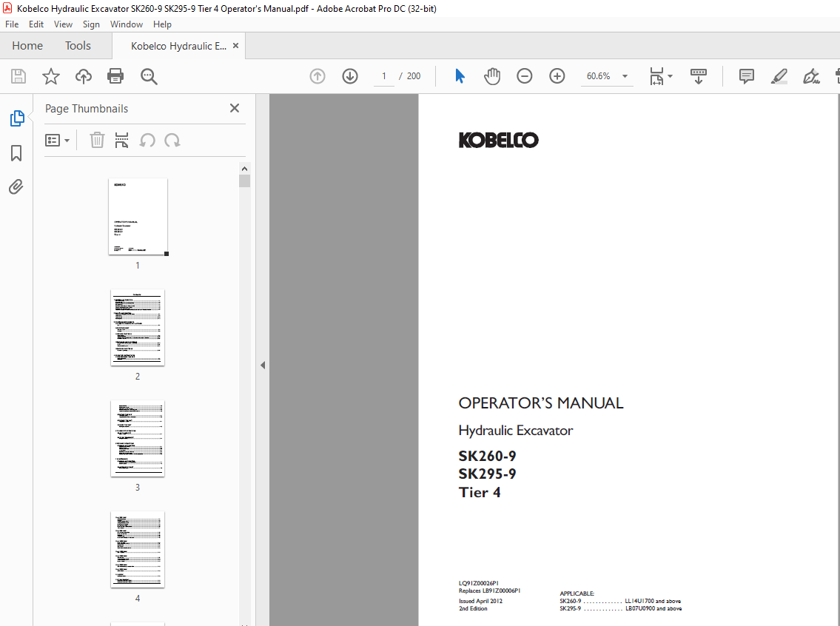The image size is (840, 626).
Task: Activate the Hand pan tool
Action: [491, 76]
